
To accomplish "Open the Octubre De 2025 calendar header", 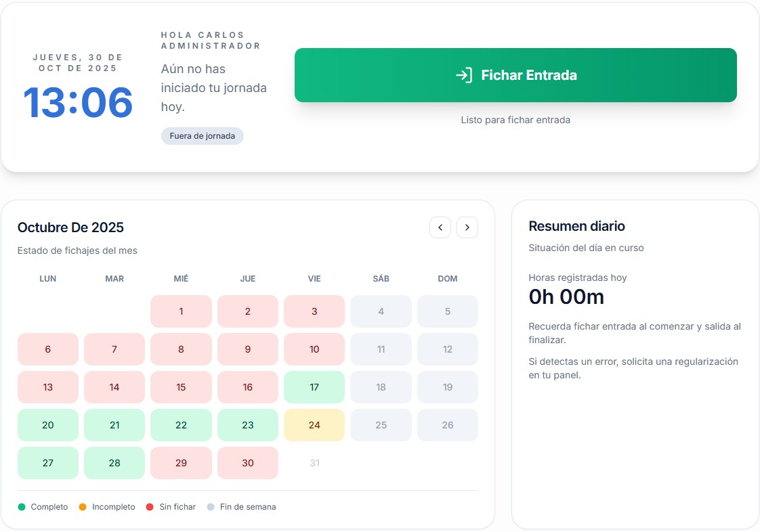I will (70, 227).
